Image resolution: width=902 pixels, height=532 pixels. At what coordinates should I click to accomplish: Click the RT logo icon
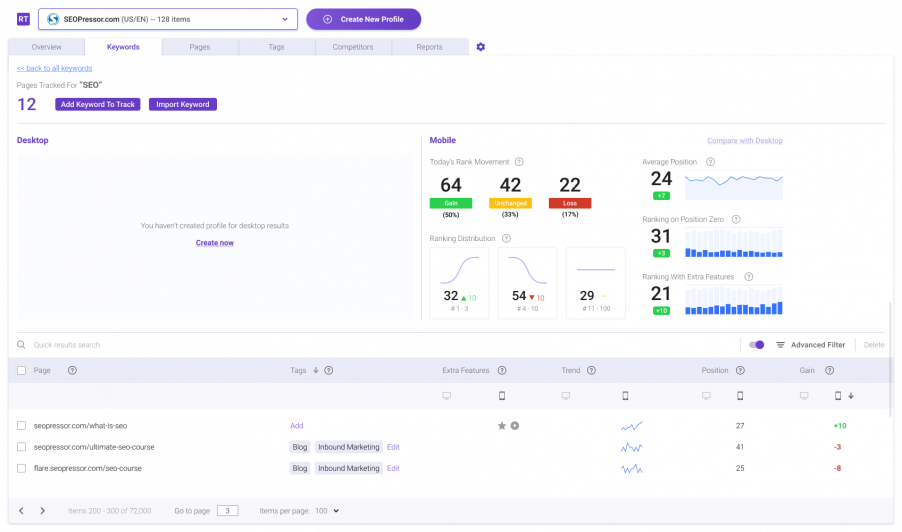click(x=23, y=19)
